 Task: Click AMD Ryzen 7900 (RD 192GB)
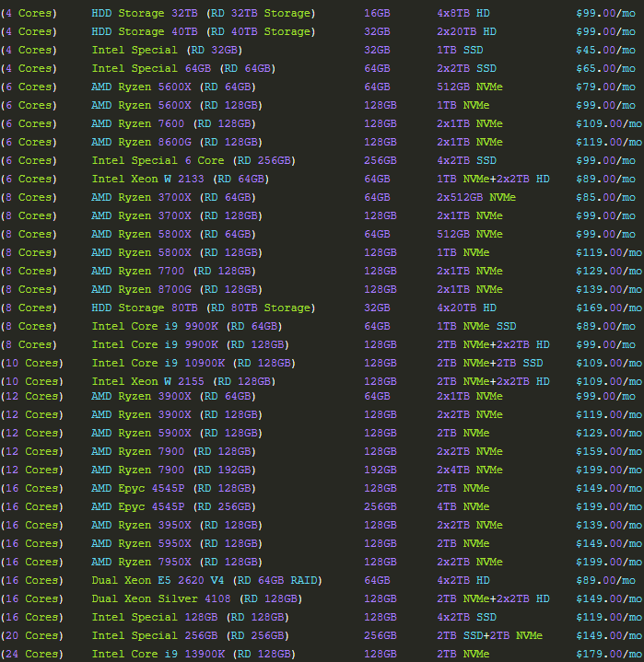(x=174, y=470)
